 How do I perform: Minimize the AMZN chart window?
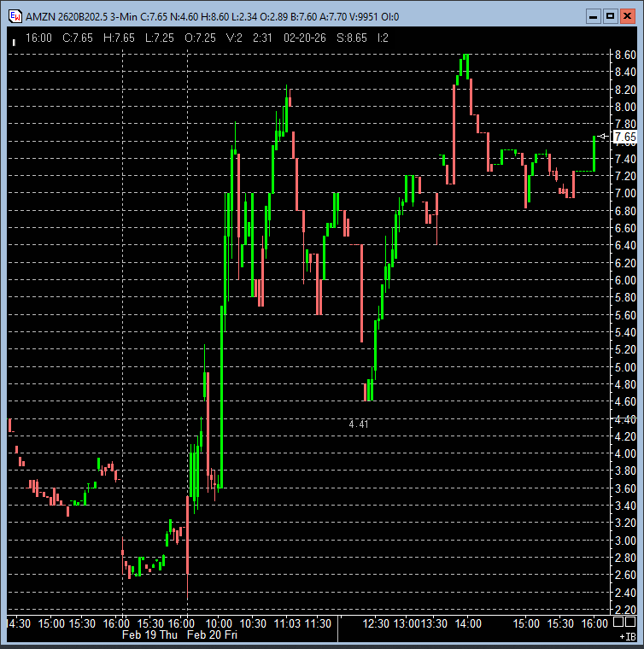(x=593, y=16)
